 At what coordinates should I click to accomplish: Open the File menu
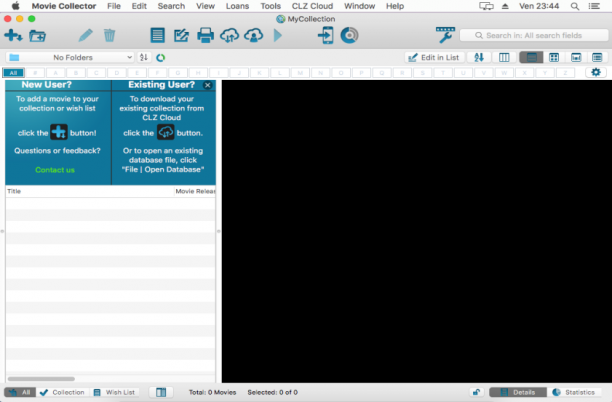point(114,6)
